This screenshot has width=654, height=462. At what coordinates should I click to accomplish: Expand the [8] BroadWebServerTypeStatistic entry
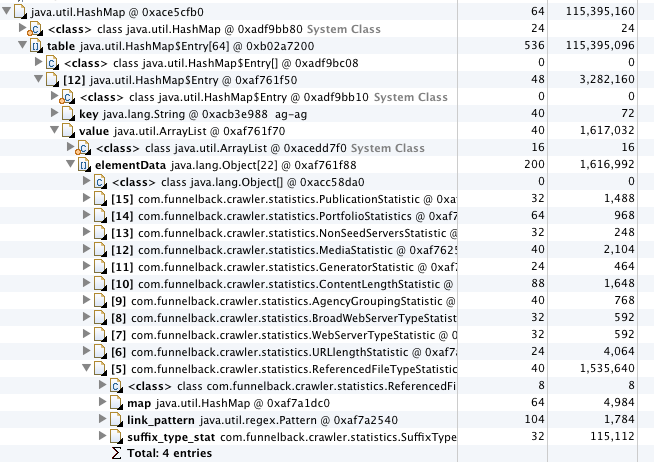[87, 317]
